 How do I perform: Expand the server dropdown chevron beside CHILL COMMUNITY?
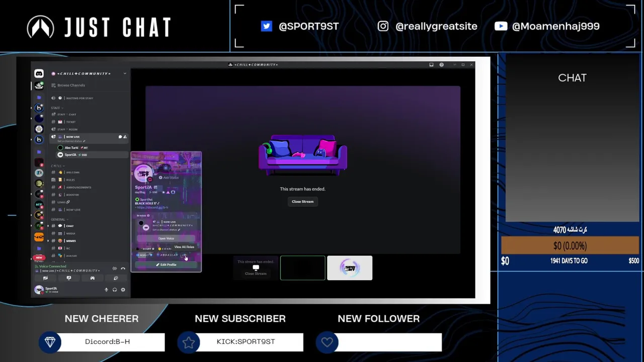pyautogui.click(x=125, y=73)
